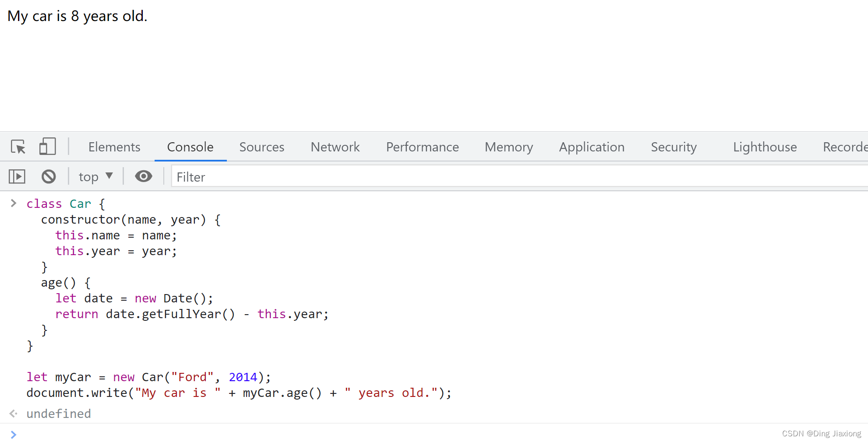Image resolution: width=868 pixels, height=442 pixels.
Task: Click the document.write code line
Action: click(x=239, y=393)
